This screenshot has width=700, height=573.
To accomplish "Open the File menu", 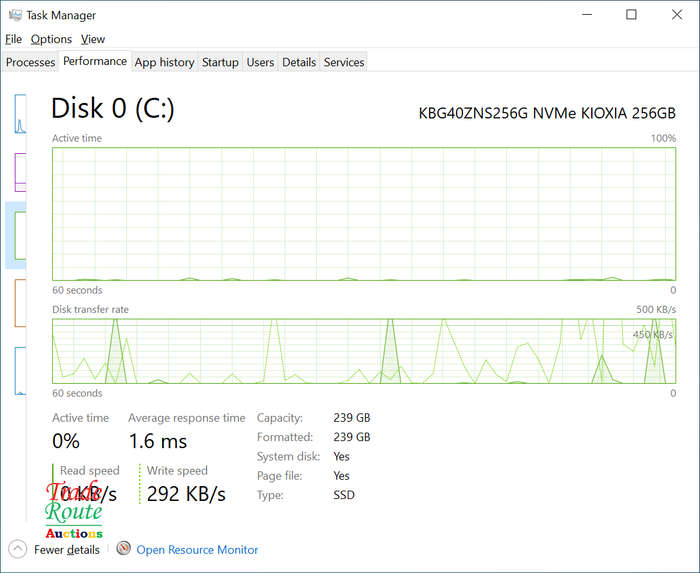I will (13, 39).
